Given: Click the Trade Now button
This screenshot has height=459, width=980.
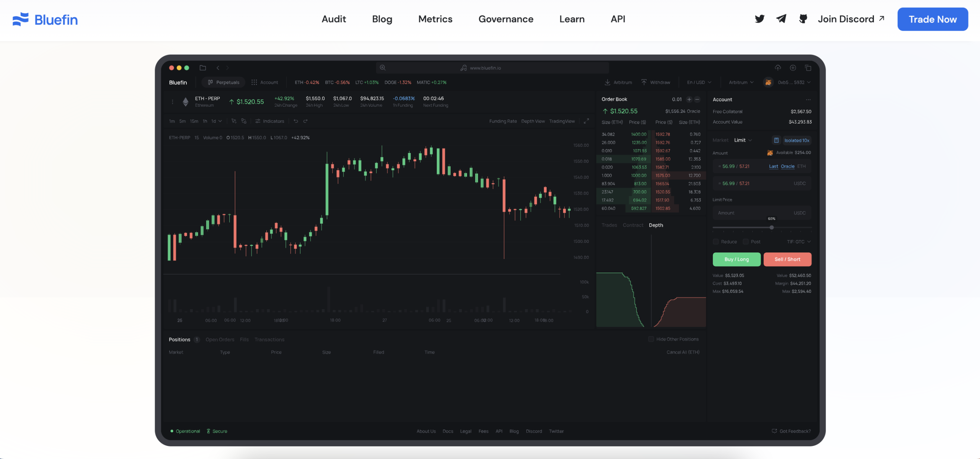Looking at the screenshot, I should click(x=933, y=19).
